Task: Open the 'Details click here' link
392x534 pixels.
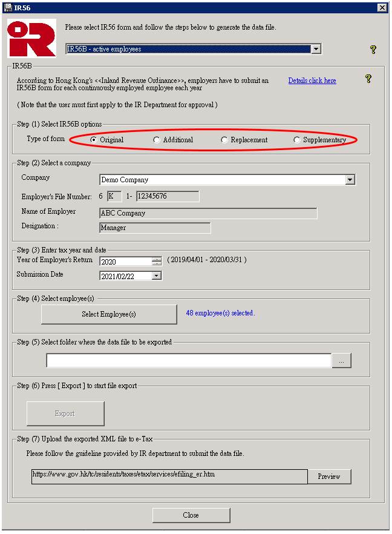Action: point(312,81)
